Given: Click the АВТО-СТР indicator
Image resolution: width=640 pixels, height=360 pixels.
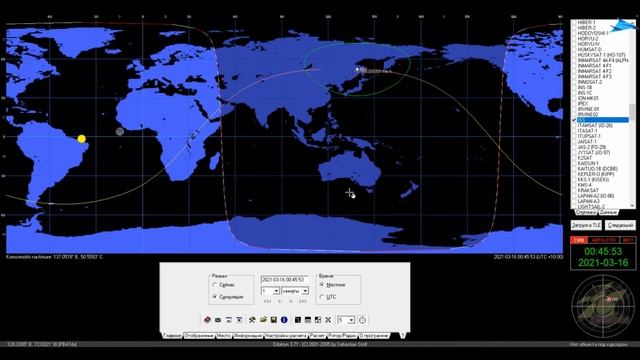Looking at the screenshot, I should tap(603, 240).
